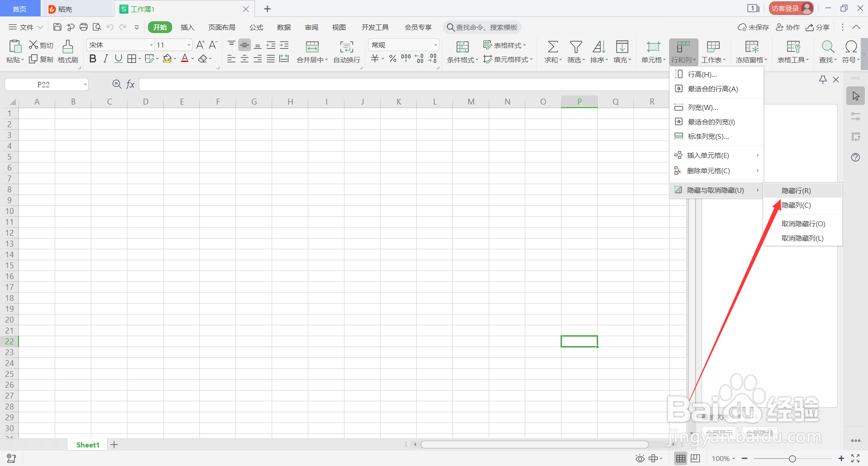Toggle Bold formatting
This screenshot has width=868, height=466.
pyautogui.click(x=93, y=59)
